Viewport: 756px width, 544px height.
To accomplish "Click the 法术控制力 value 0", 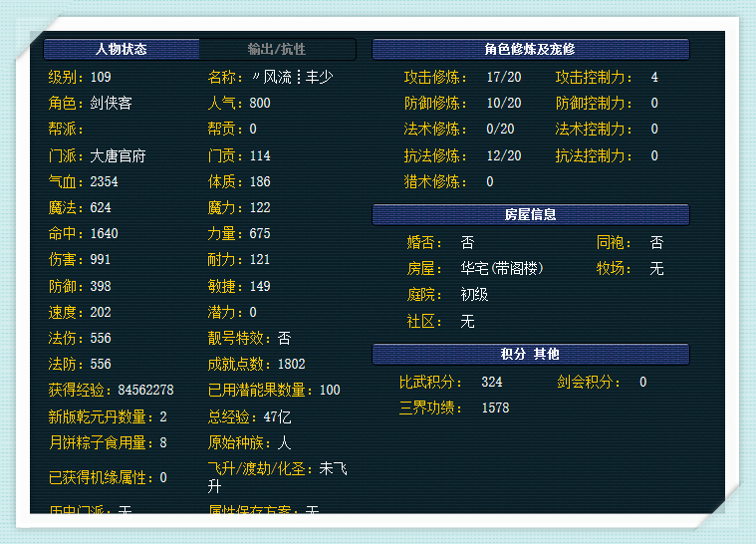I will click(654, 130).
